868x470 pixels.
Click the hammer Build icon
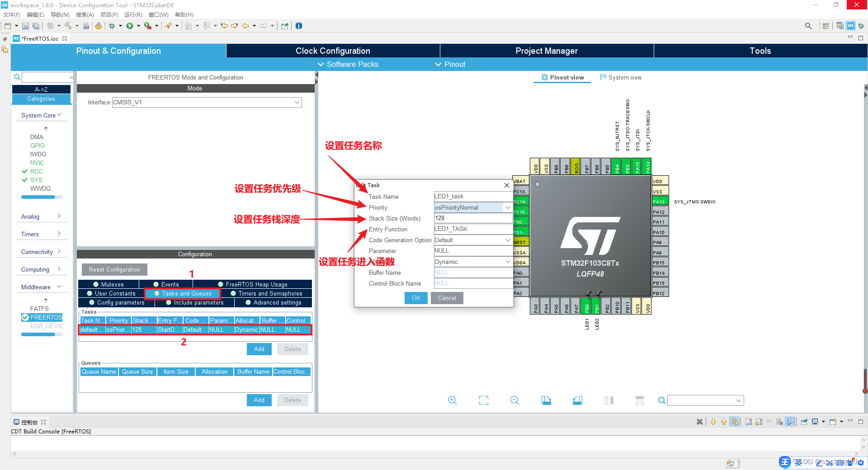pos(68,26)
